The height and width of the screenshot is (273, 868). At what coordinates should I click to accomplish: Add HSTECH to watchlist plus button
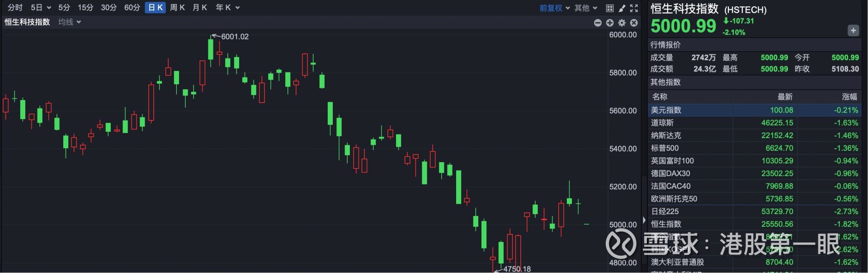(853, 30)
